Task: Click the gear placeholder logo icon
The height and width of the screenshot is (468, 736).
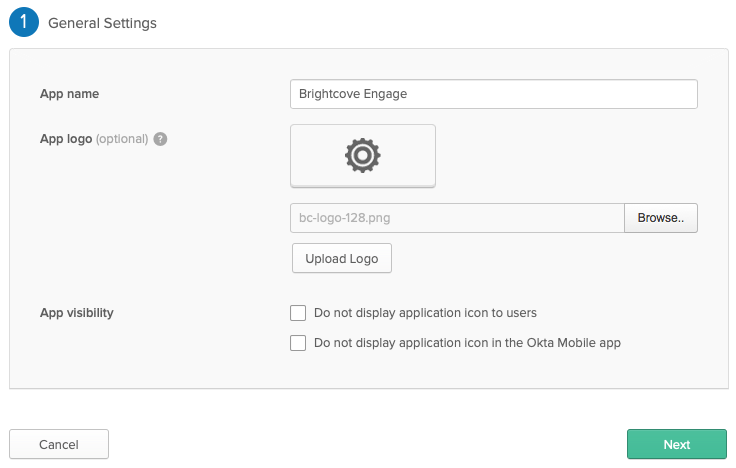Action: 362,155
